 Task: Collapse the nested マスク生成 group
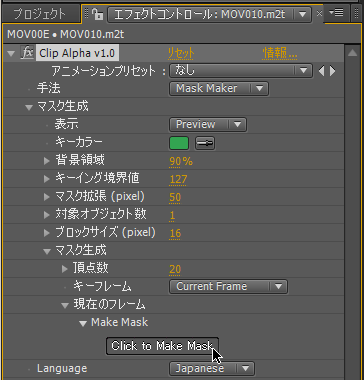[x=47, y=252]
